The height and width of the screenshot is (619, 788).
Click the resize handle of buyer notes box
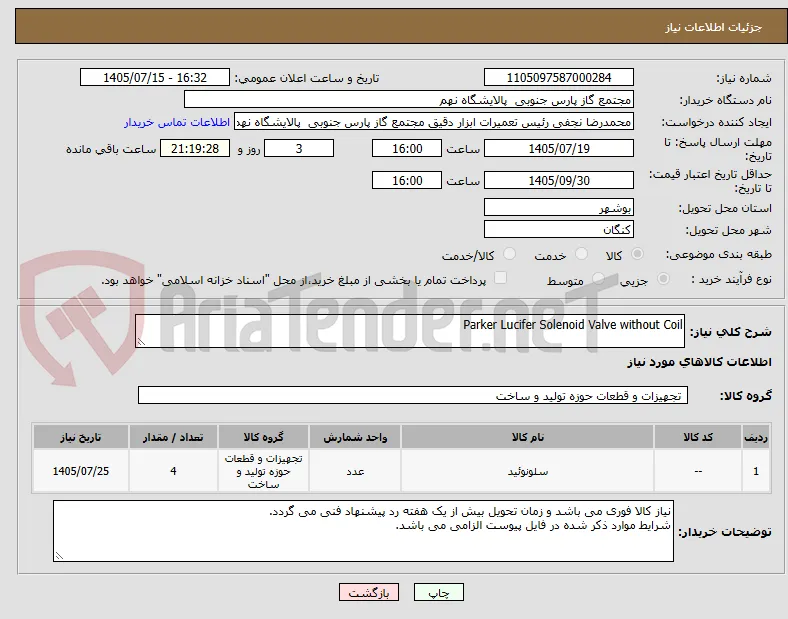click(x=59, y=556)
